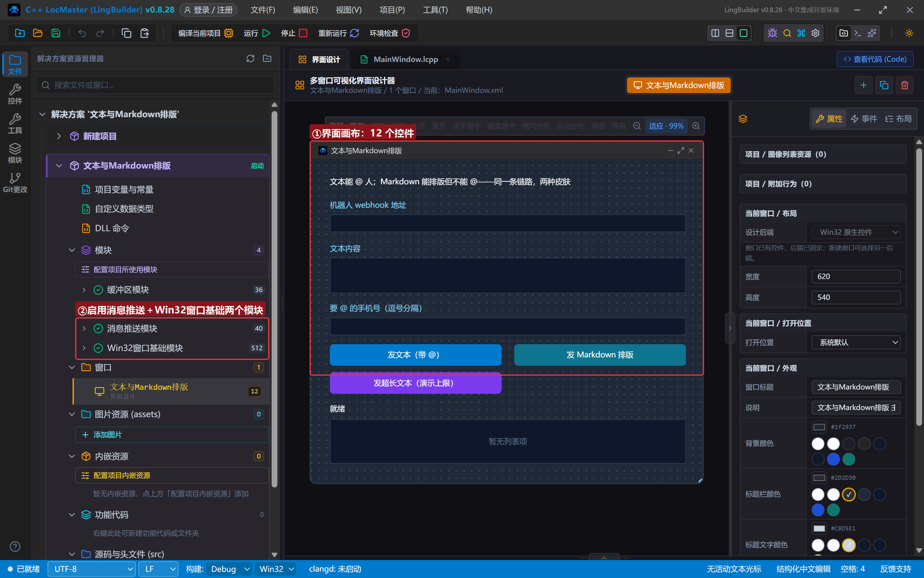This screenshot has height=578, width=924.
Task: Click 编译当前项目 button
Action: (x=205, y=33)
